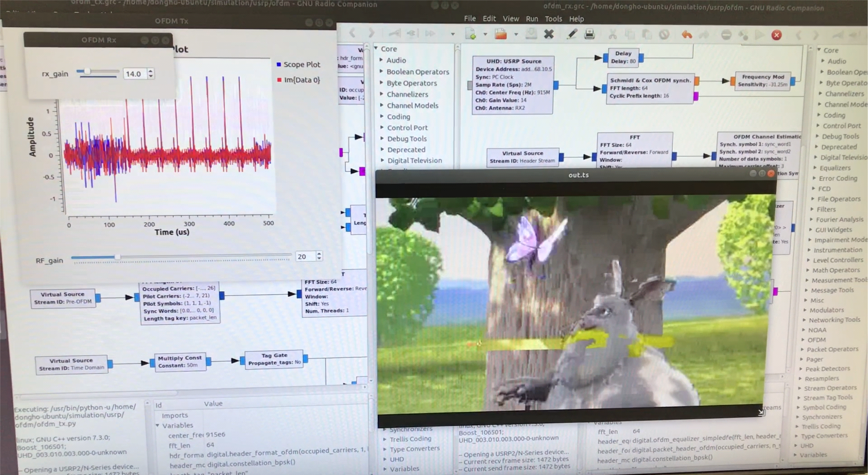Open the toolbar overflow arrow in ofdm_tx window

tap(452, 34)
